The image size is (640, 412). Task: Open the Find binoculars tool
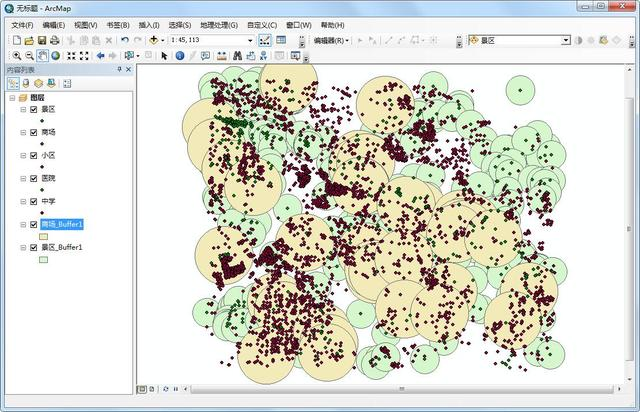coord(238,56)
